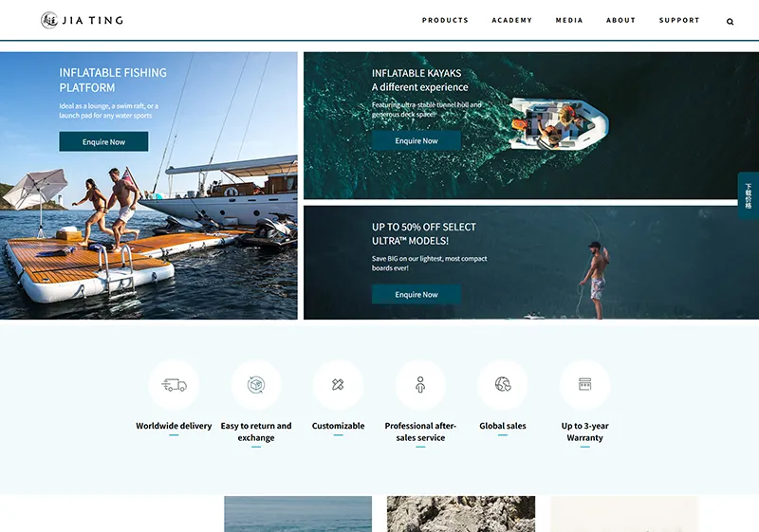Open the vertical Chinese side tab
Image resolution: width=759 pixels, height=532 pixels.
click(749, 196)
